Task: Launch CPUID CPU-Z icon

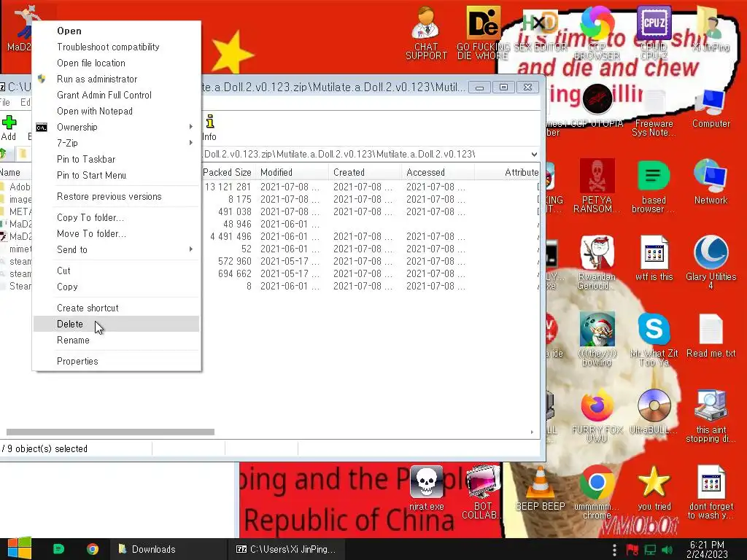Action: click(654, 34)
